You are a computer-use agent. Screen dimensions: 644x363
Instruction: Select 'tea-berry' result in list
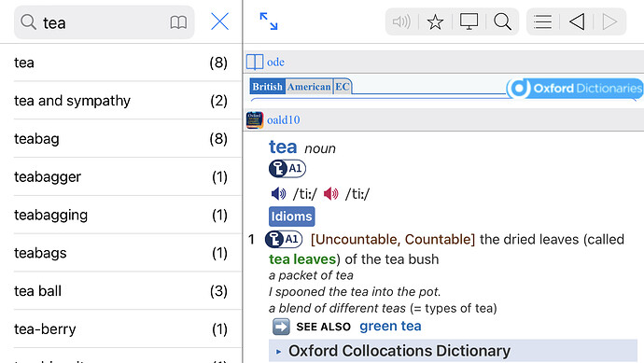pos(120,329)
